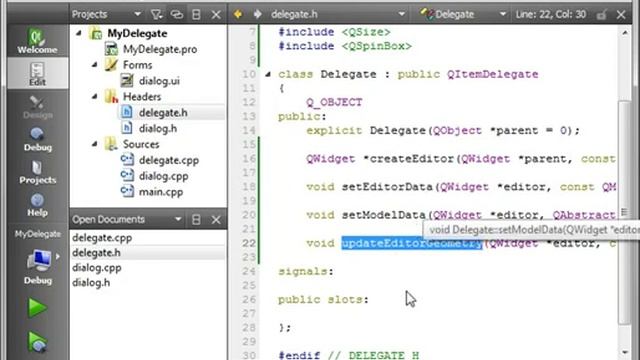Switch to Debug mode in sidebar
Viewport: 640px width, 360px height.
point(37,140)
